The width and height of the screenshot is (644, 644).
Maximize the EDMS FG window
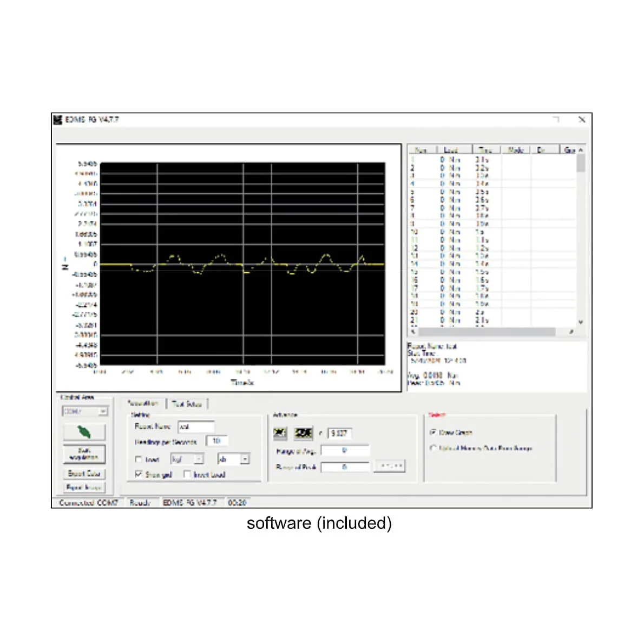tap(556, 120)
